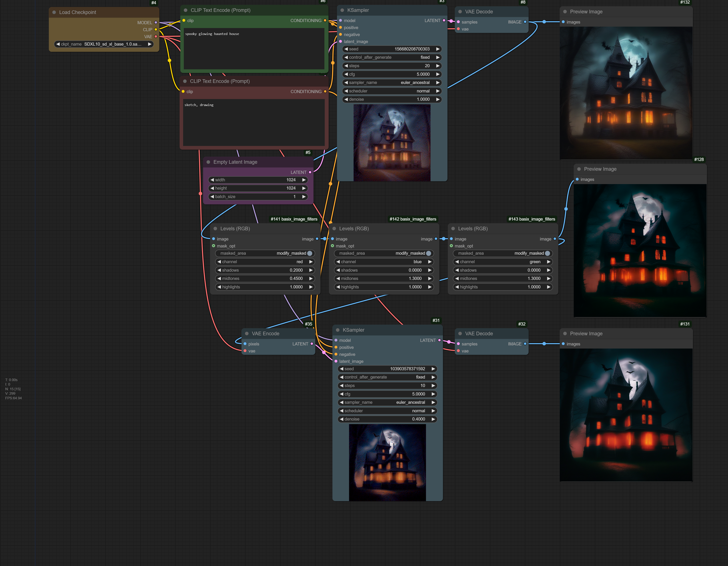Toggle masked_area switch on green channel Levels node
The width and height of the screenshot is (728, 566).
pos(547,253)
